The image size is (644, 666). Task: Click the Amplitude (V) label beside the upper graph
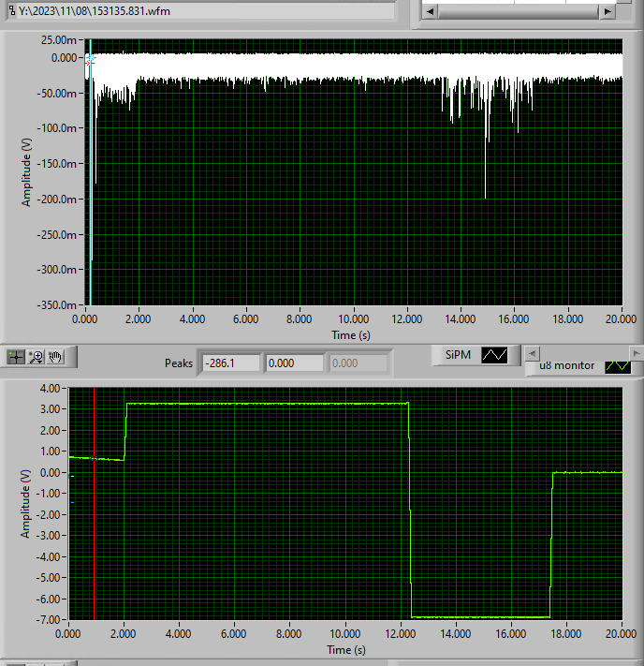coord(26,172)
